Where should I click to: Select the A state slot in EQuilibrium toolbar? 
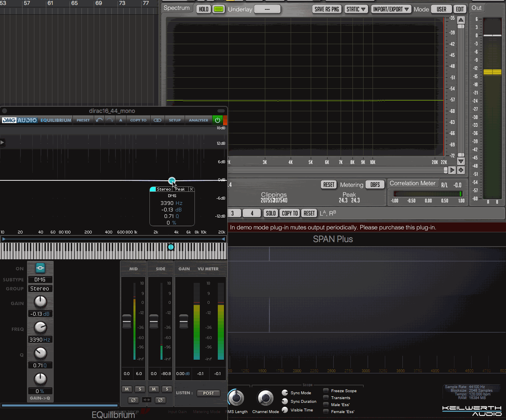pos(121,120)
